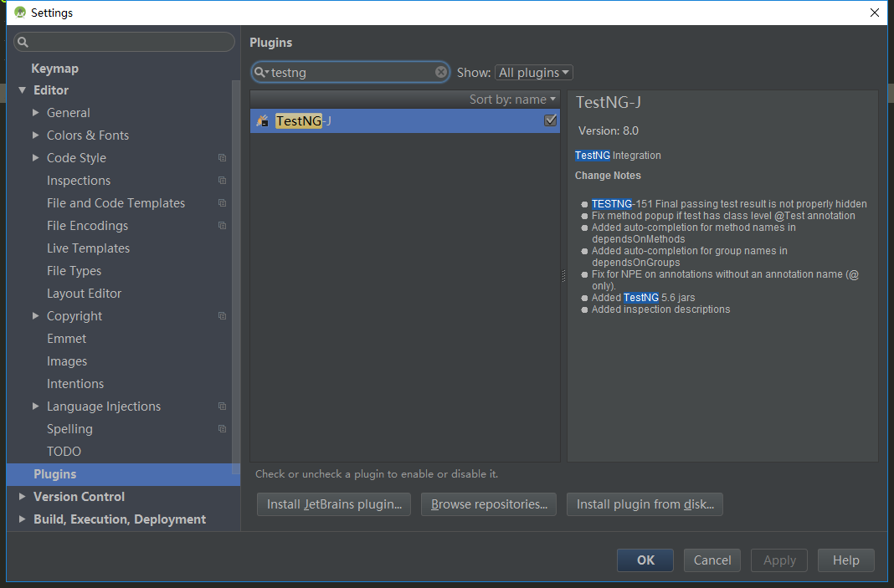Open the Inspections settings page

click(x=79, y=181)
